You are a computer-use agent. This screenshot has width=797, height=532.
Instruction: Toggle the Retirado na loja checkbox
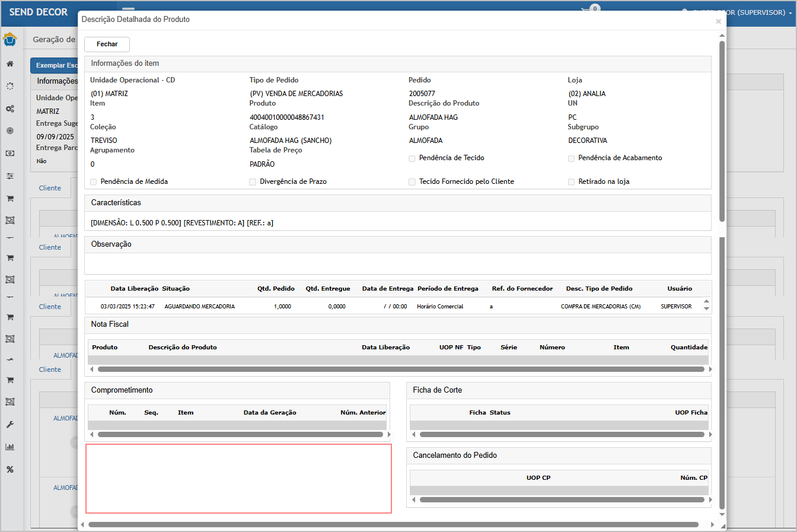click(571, 182)
